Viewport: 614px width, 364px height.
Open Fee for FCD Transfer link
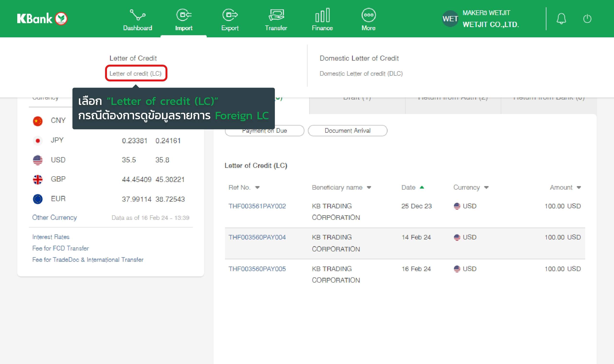(x=60, y=248)
